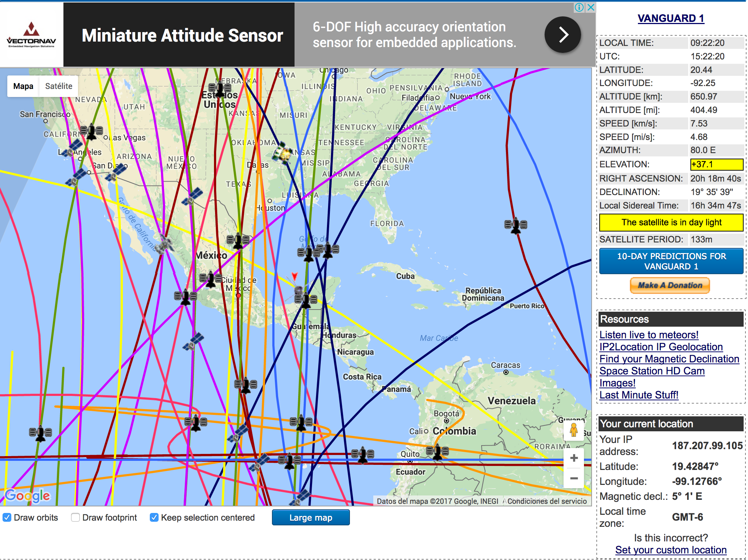Click the VectorNav logo in the ad
The width and height of the screenshot is (748, 560).
pyautogui.click(x=32, y=35)
